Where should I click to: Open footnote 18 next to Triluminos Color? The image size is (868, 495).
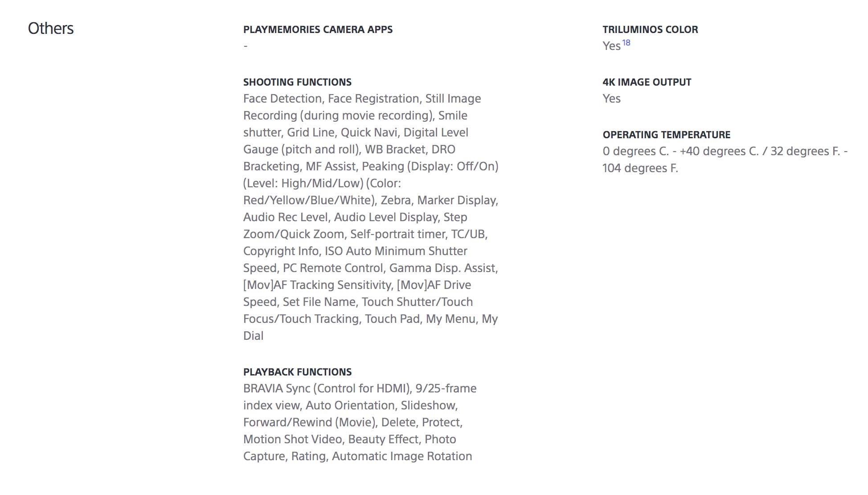[626, 43]
